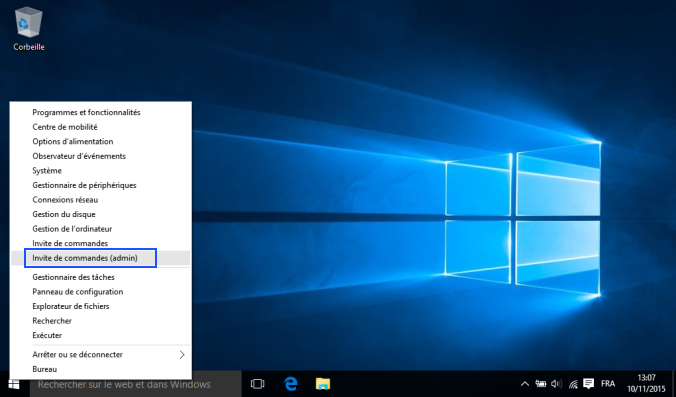
Task: Click the Rechercher sur le web search box
Action: (135, 384)
